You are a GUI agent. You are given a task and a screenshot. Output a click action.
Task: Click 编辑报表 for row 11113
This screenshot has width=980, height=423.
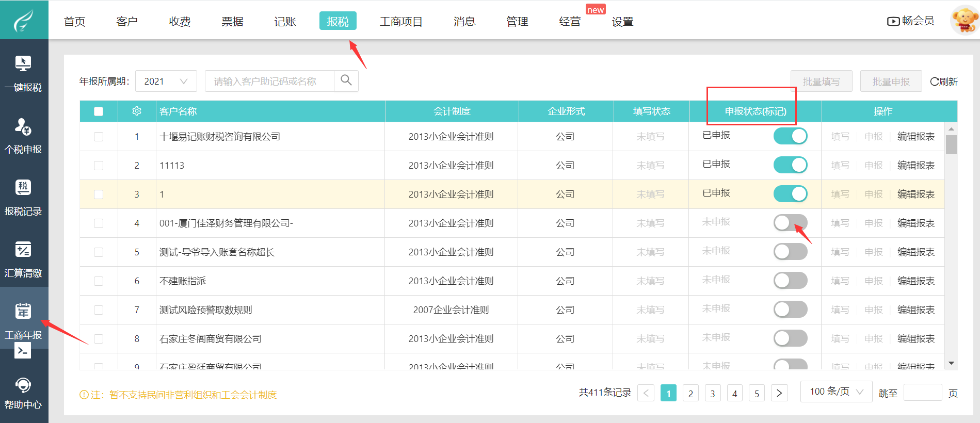(915, 166)
